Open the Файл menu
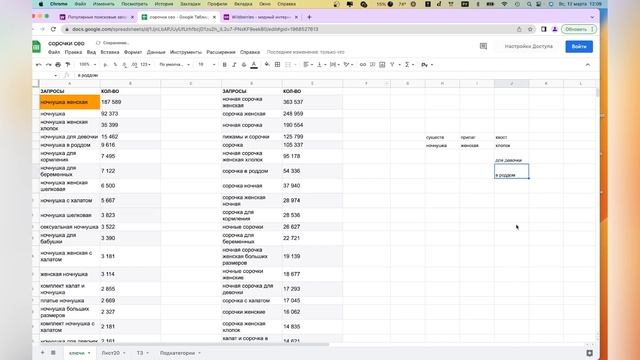 (x=54, y=52)
